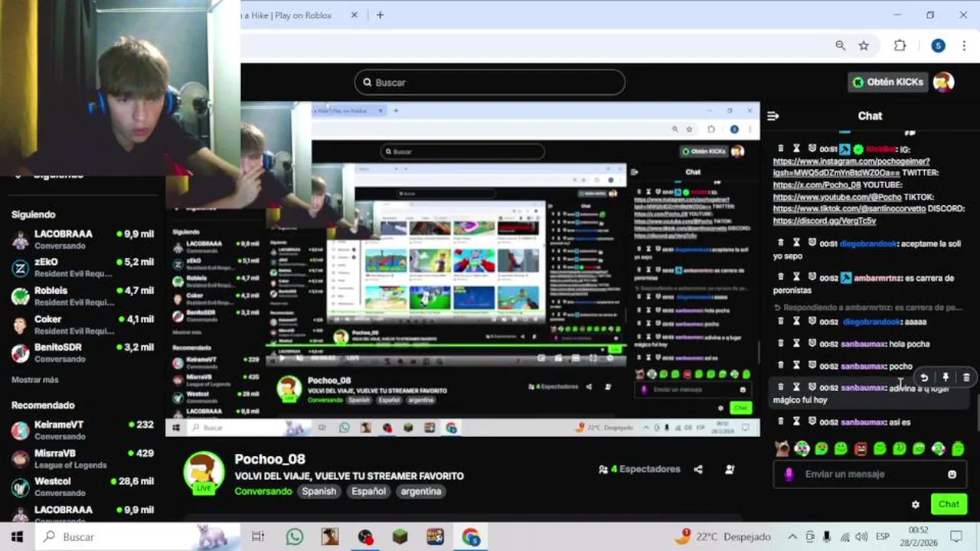
Task: Open Westcol recommended channel
Action: [x=83, y=487]
